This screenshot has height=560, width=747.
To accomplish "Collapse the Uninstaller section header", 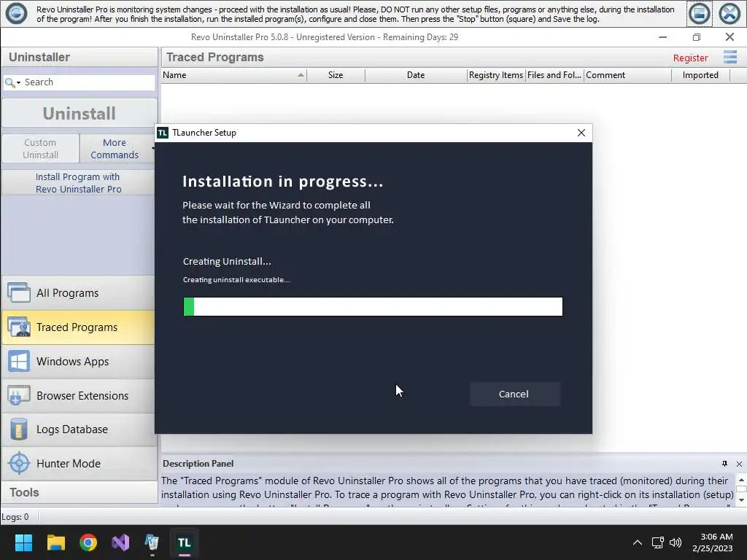I will [79, 57].
